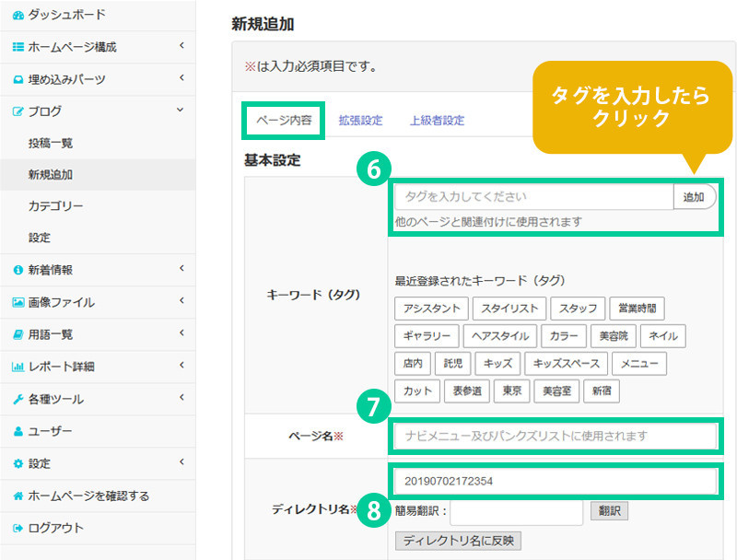Expand the ホームページ構成 menu chevron
The image size is (737, 560).
pos(181,46)
